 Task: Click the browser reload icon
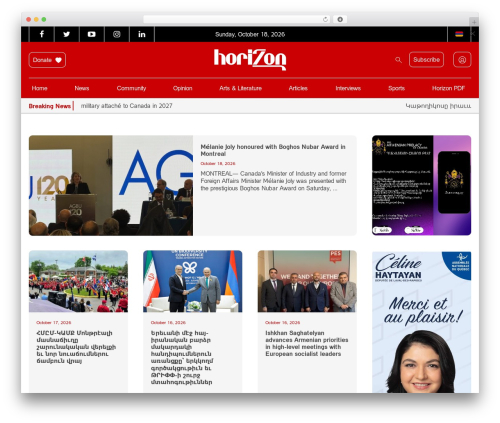(325, 19)
